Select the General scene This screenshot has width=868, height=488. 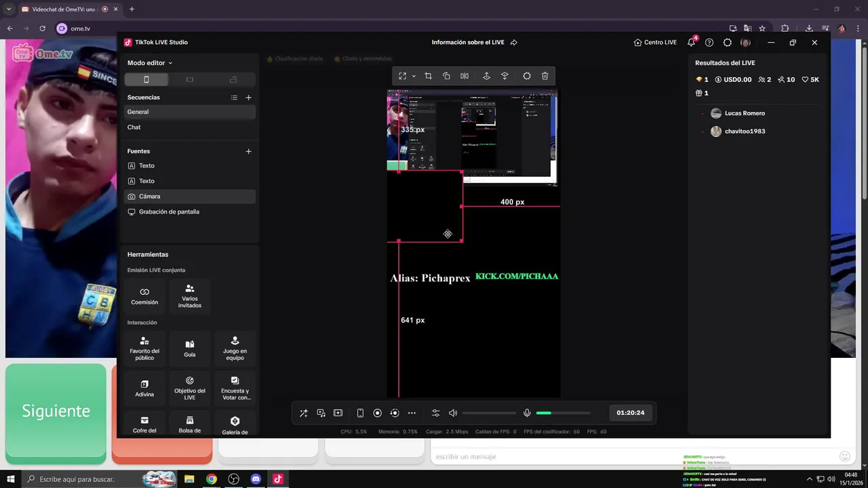click(x=190, y=112)
